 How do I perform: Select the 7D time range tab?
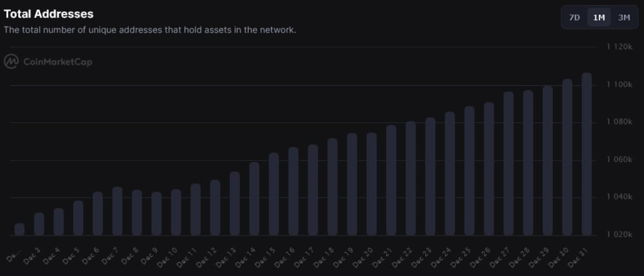pos(574,18)
